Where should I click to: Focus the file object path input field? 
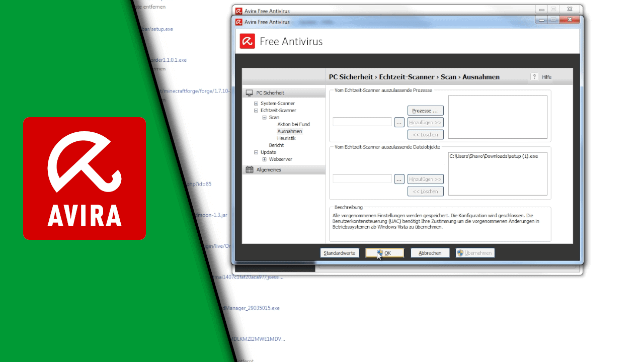click(362, 178)
